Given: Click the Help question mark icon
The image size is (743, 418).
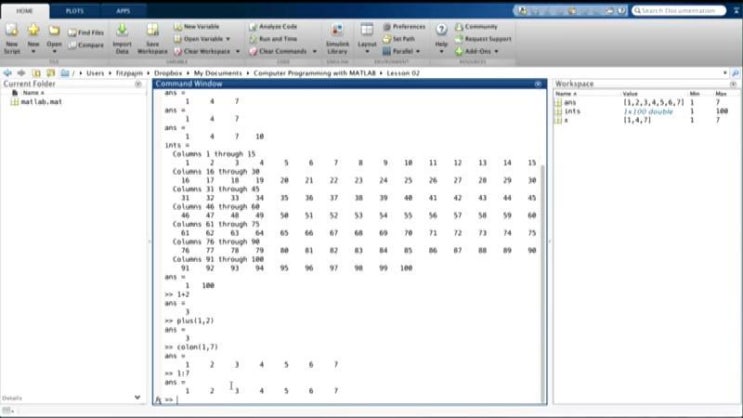Looking at the screenshot, I should pos(441,30).
